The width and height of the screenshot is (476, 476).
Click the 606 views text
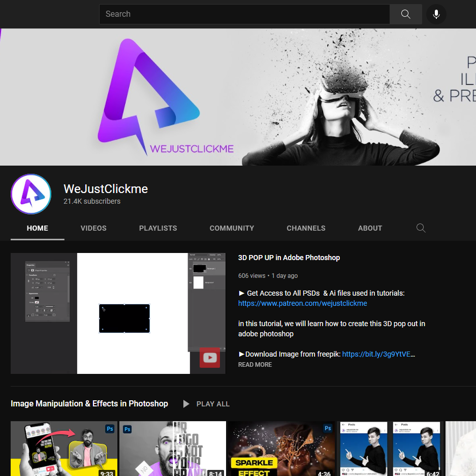251,276
